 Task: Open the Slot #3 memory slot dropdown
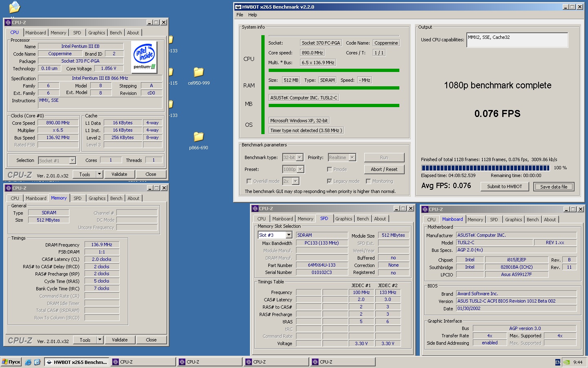(x=289, y=235)
